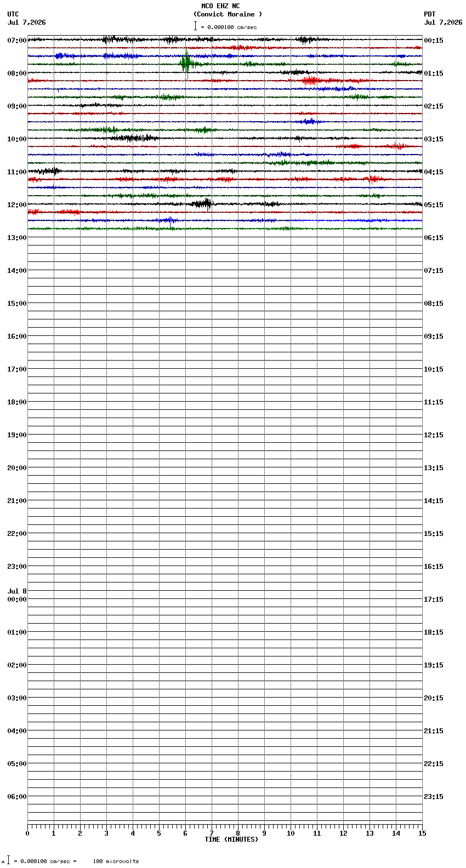Click the 0 minute axis tick label

coord(27,833)
